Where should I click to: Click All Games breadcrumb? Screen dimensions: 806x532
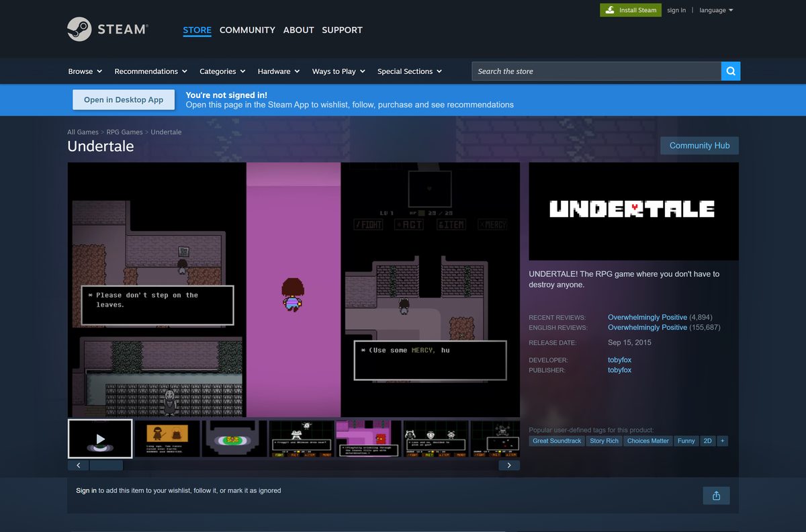click(x=83, y=132)
